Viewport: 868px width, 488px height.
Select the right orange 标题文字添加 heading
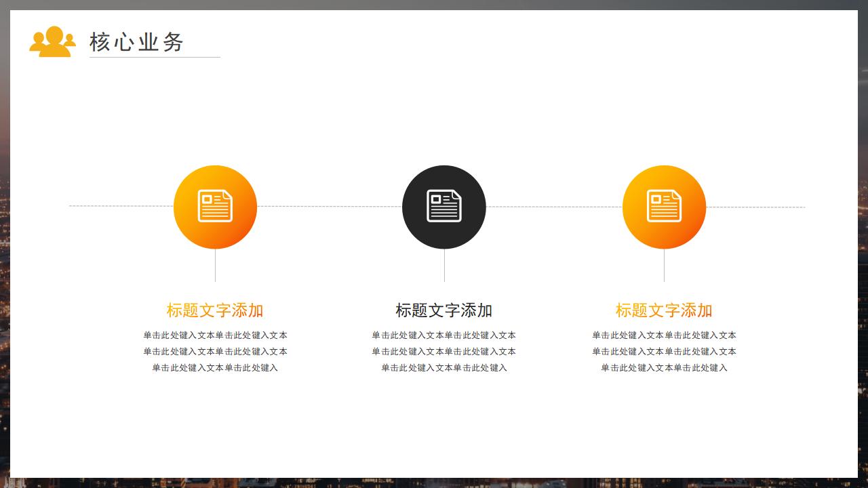pos(664,310)
